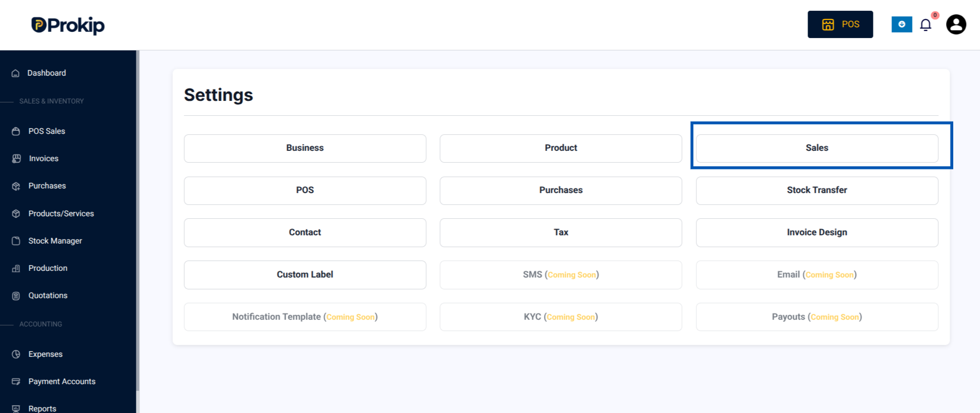Open Tax settings
The image size is (980, 413).
561,233
